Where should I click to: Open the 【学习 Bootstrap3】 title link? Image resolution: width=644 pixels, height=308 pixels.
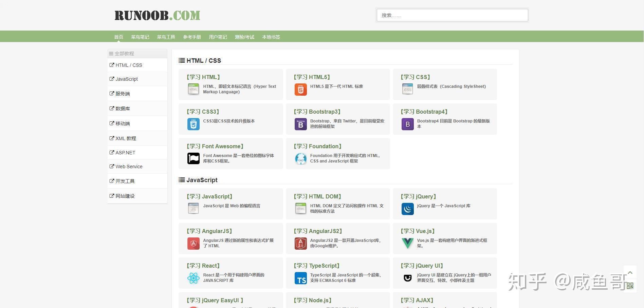317,112
